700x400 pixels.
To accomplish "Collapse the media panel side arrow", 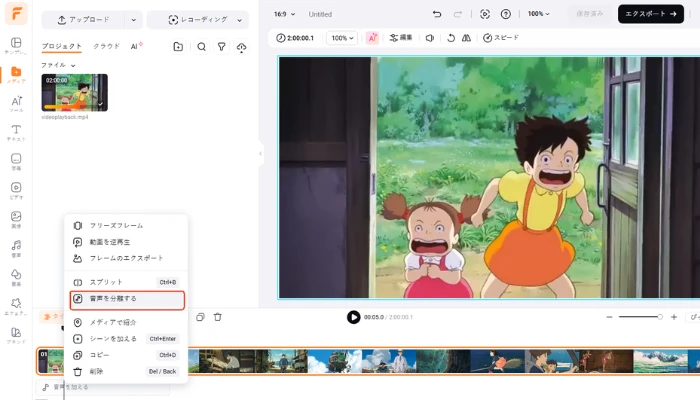I will click(x=260, y=154).
